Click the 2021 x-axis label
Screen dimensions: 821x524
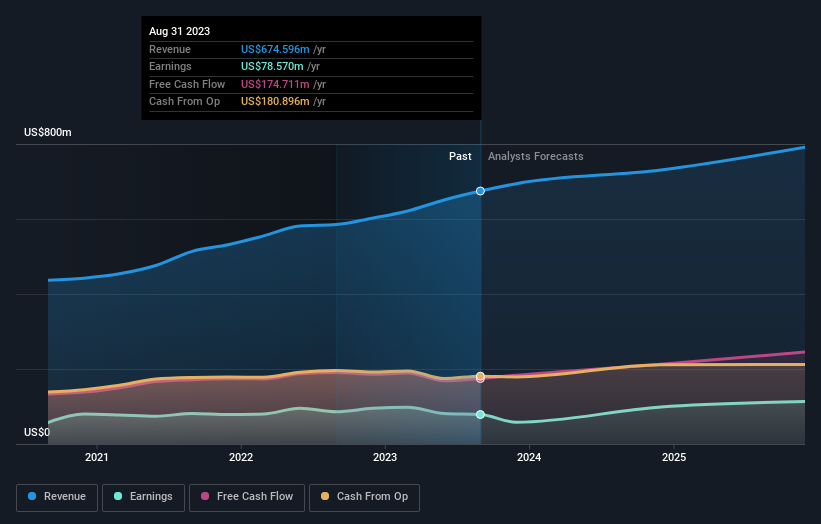(97, 457)
